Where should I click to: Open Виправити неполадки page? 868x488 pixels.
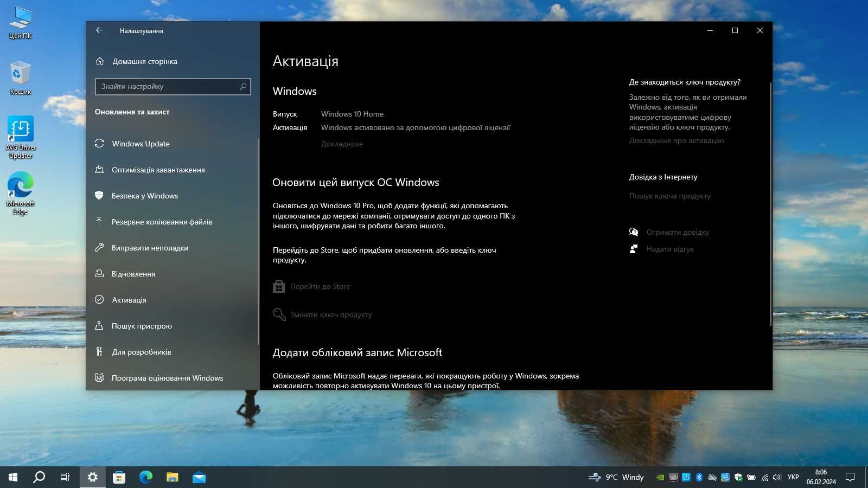pyautogui.click(x=150, y=248)
